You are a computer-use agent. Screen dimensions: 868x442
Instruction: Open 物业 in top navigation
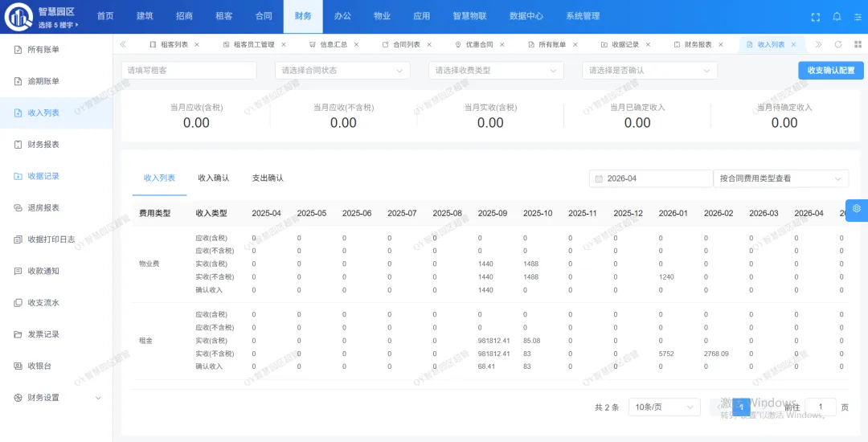pyautogui.click(x=382, y=16)
